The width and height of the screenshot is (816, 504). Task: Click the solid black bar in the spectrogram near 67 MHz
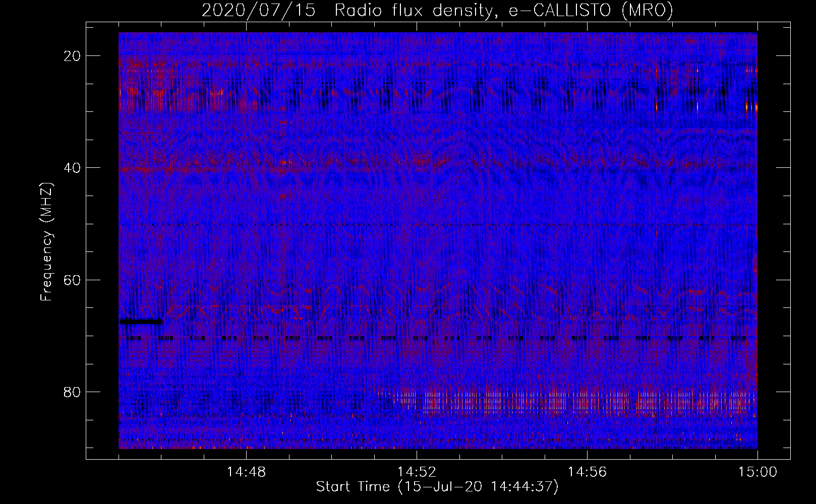point(141,321)
